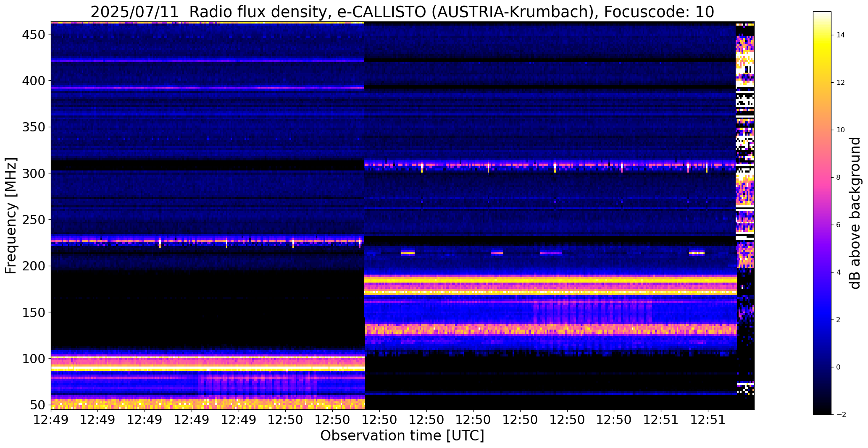Screen dimensions: 868x448
Task: Click the colorbar tick label −2
Action: click(841, 415)
